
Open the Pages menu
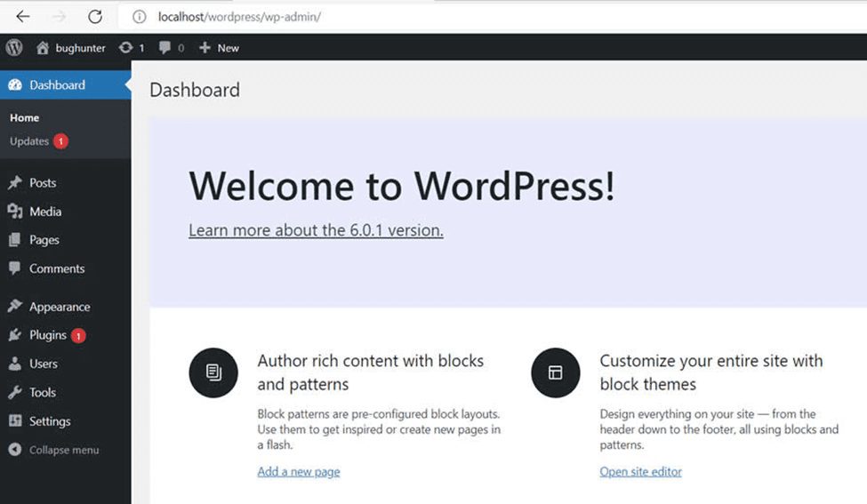44,240
